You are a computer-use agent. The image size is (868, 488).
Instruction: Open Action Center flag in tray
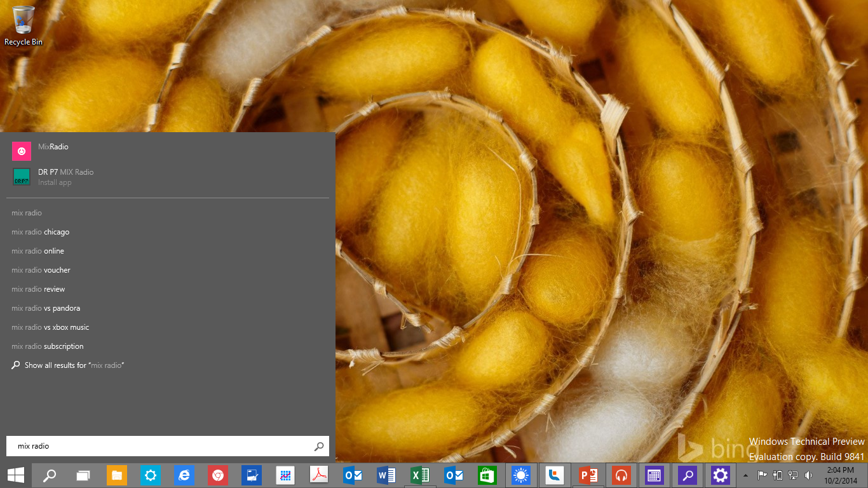pyautogui.click(x=763, y=475)
